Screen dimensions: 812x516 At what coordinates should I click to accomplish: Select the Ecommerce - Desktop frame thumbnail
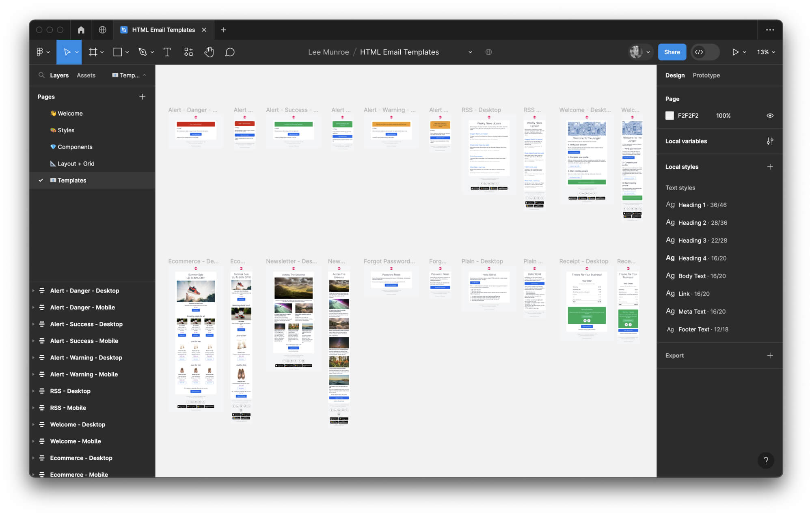(196, 339)
